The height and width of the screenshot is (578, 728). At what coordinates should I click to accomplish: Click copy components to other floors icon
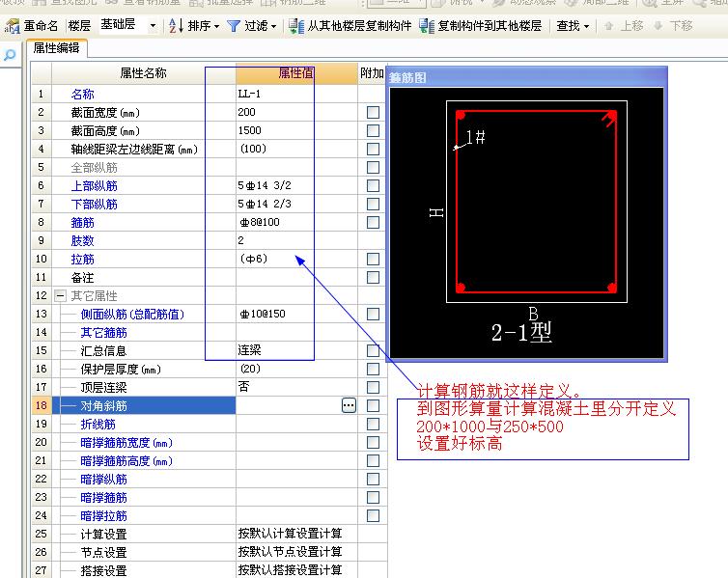pyautogui.click(x=426, y=26)
